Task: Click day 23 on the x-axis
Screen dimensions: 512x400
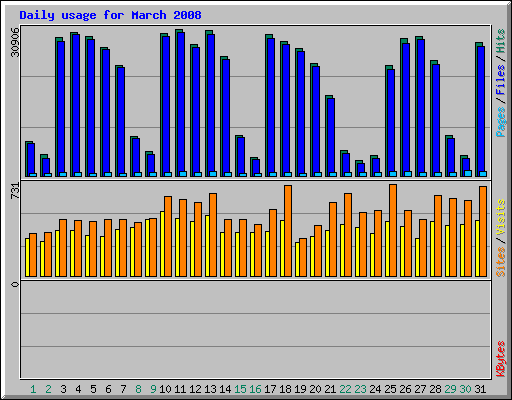Action: click(360, 389)
